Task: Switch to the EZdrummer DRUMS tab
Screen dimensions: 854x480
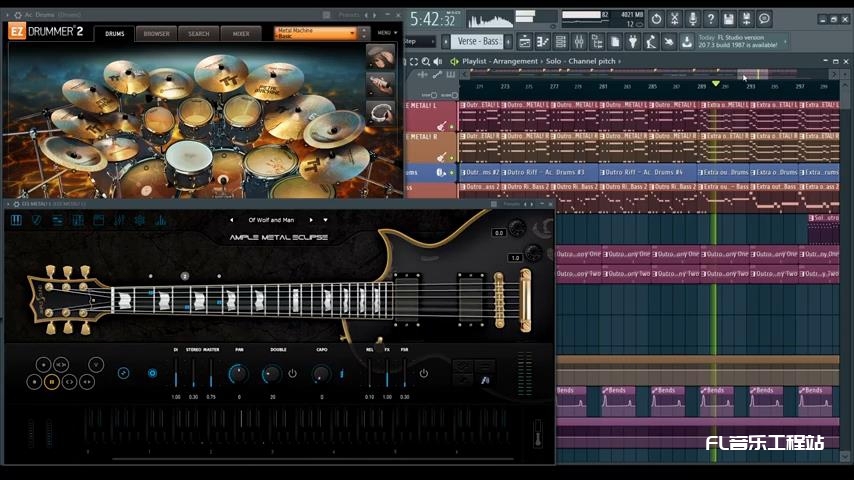Action: [x=114, y=34]
